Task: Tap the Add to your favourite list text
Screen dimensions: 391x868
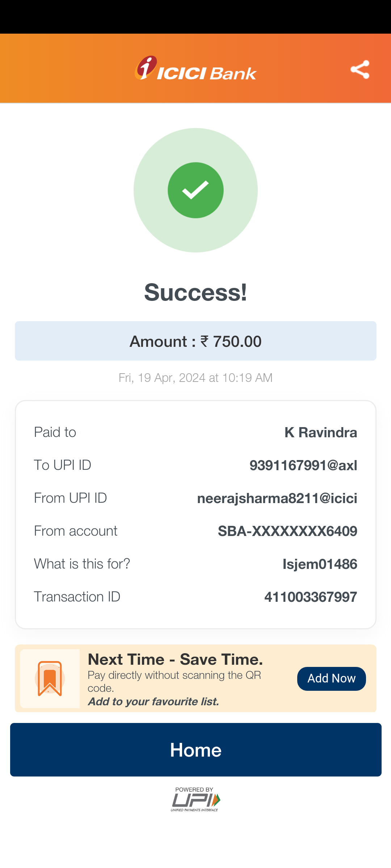Action: (x=154, y=702)
